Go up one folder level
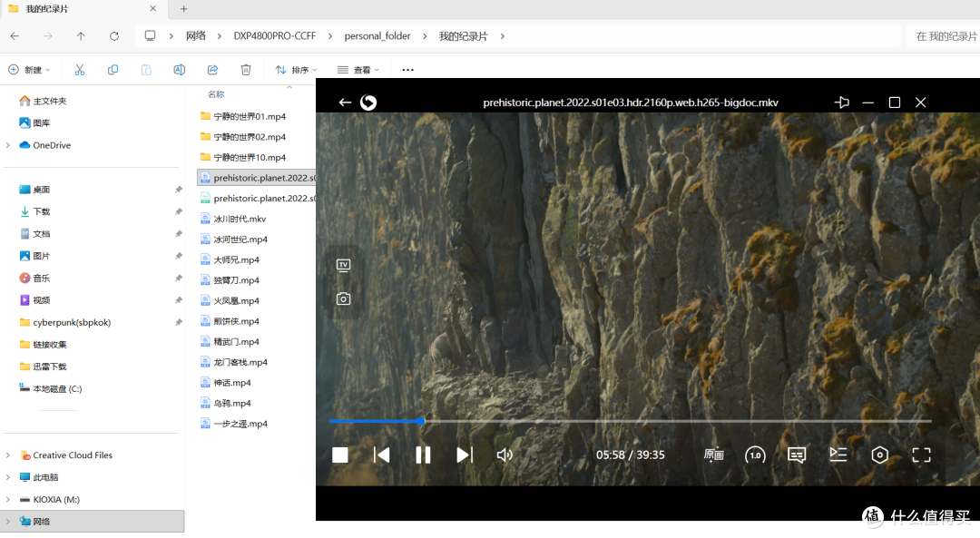 81,36
